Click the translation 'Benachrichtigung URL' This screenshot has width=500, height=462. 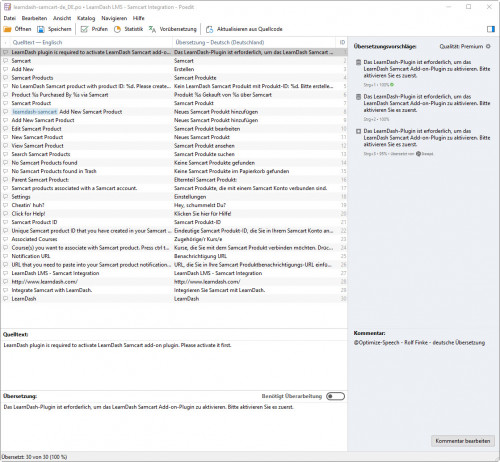200,256
